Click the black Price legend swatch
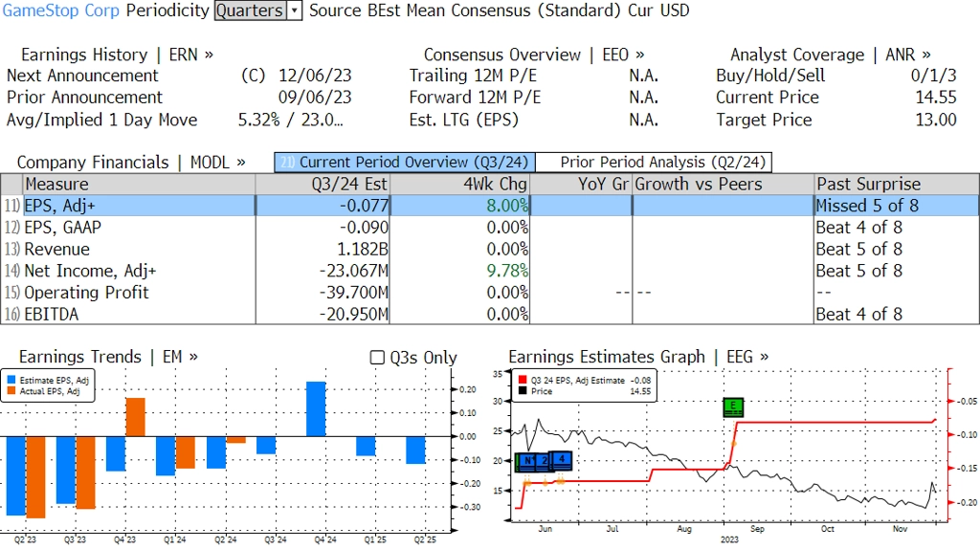The width and height of the screenshot is (980, 549). click(x=523, y=391)
